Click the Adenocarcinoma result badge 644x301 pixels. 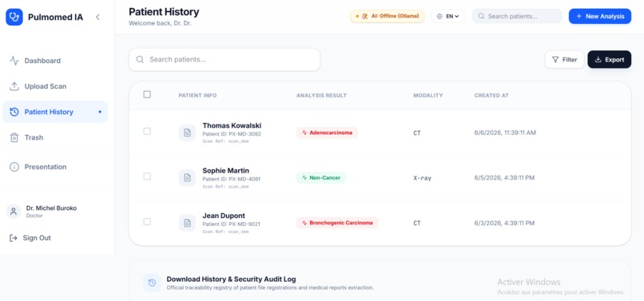point(327,133)
